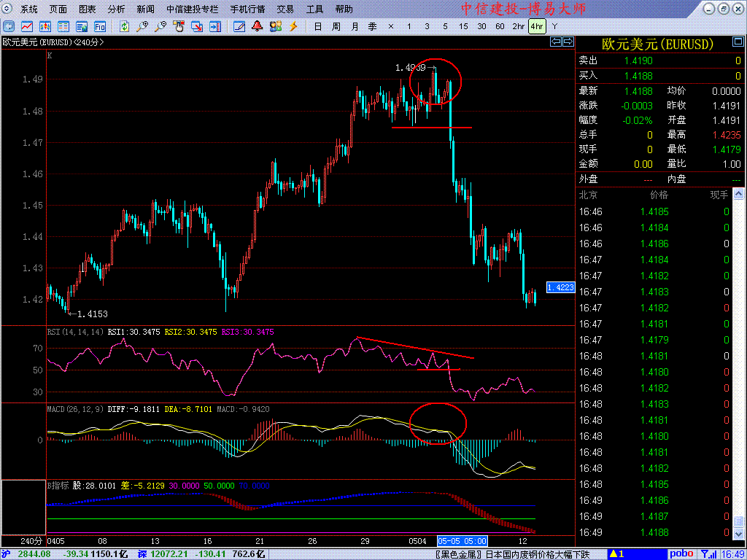Switch to daily period 日

318,27
